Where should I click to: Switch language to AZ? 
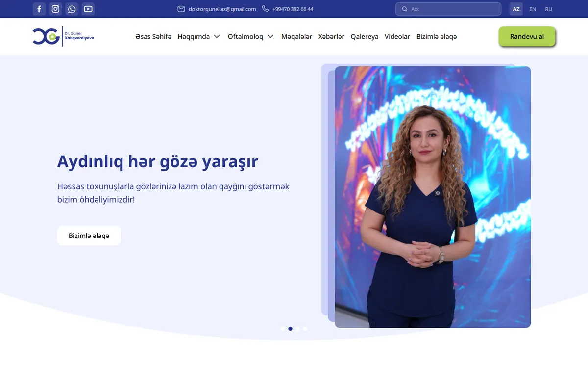coord(516,9)
